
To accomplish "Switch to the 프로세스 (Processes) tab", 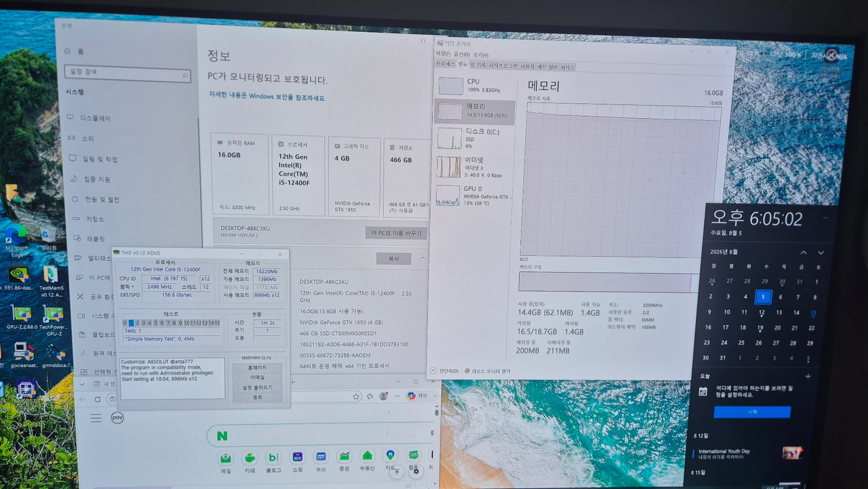I will click(445, 65).
